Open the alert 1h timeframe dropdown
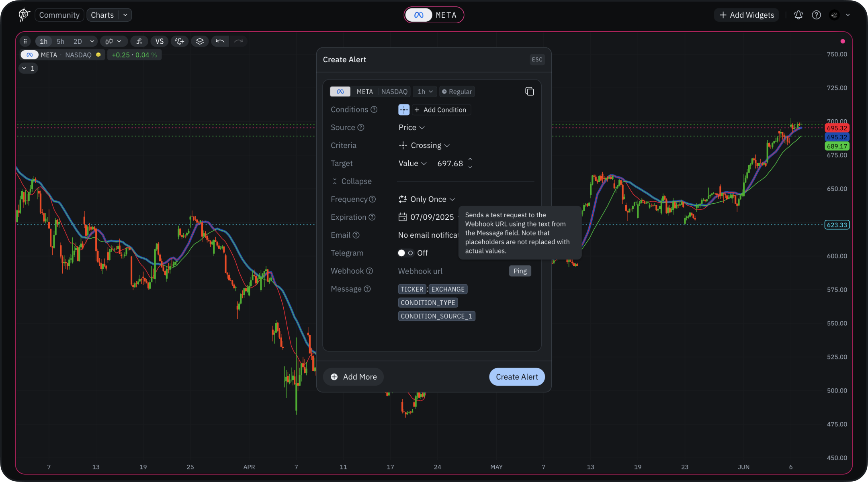The image size is (868, 482). pos(425,92)
